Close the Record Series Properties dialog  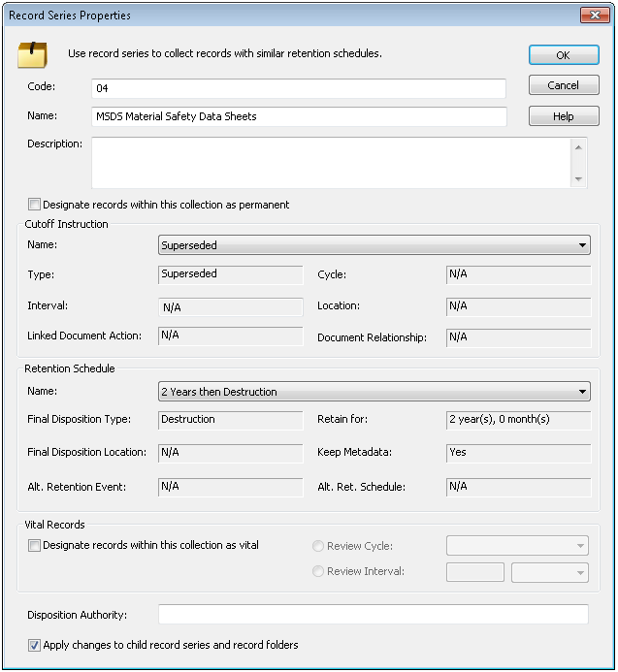(x=595, y=15)
